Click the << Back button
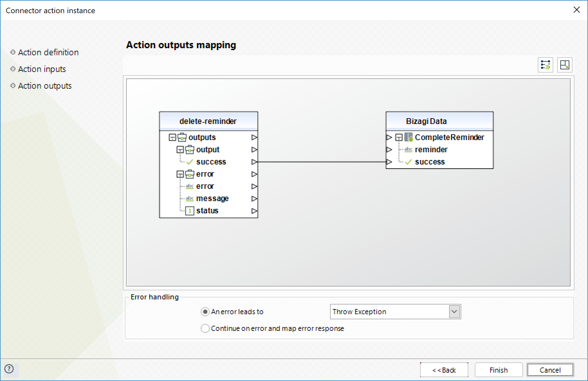 (x=444, y=370)
